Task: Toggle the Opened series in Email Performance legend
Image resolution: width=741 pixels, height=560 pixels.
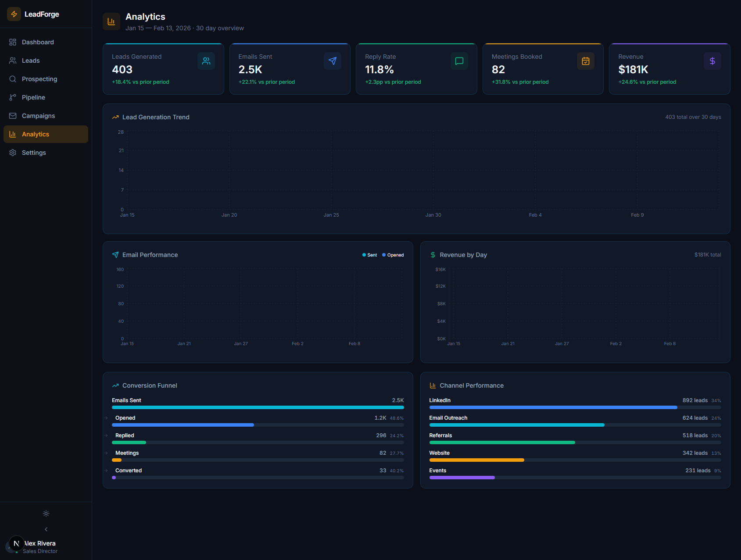Action: coord(393,255)
